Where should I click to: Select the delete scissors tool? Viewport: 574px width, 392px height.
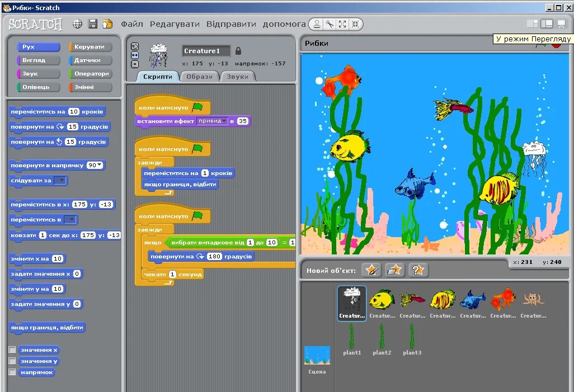(330, 24)
